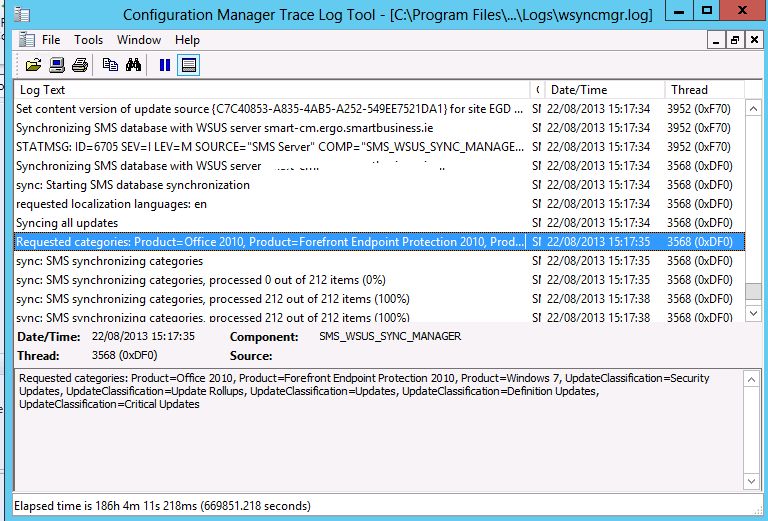Open the Tools menu
Screen dimensions: 768x521
(x=89, y=40)
